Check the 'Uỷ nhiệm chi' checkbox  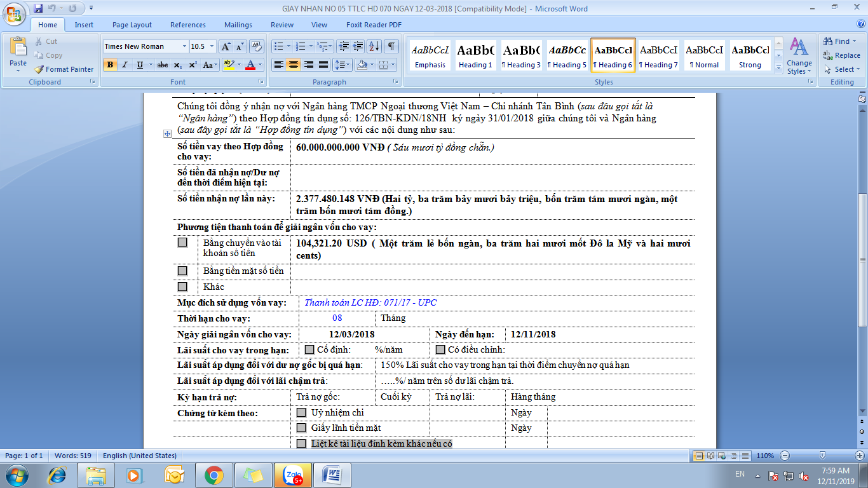pos(301,412)
